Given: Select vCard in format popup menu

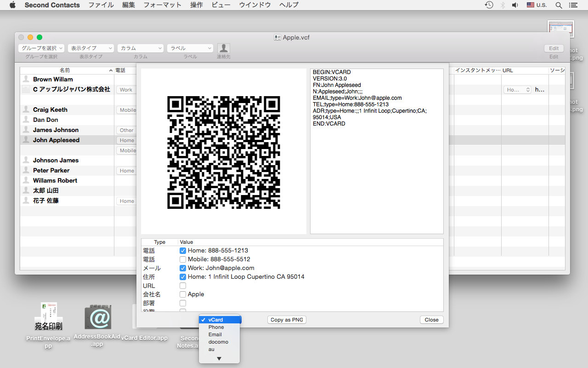Looking at the screenshot, I should pos(220,320).
